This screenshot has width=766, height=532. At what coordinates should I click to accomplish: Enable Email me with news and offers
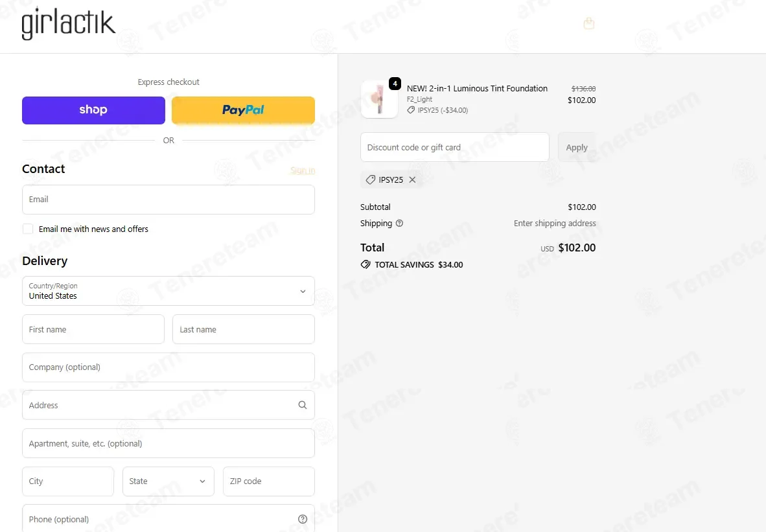(x=28, y=229)
